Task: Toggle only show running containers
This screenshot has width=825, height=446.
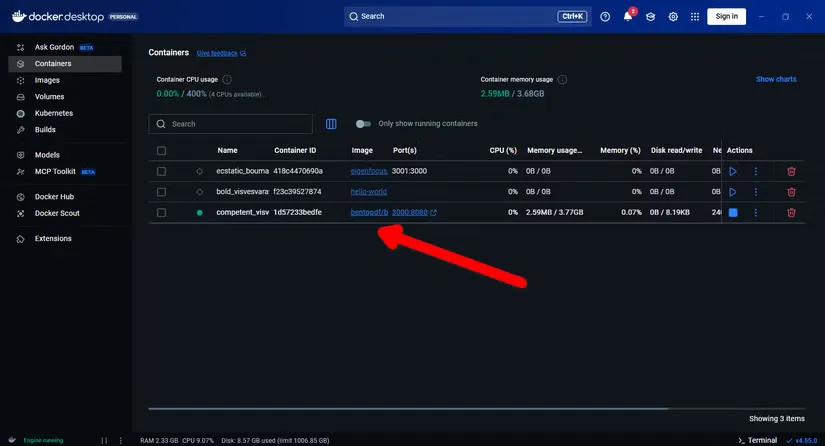Action: click(x=363, y=124)
